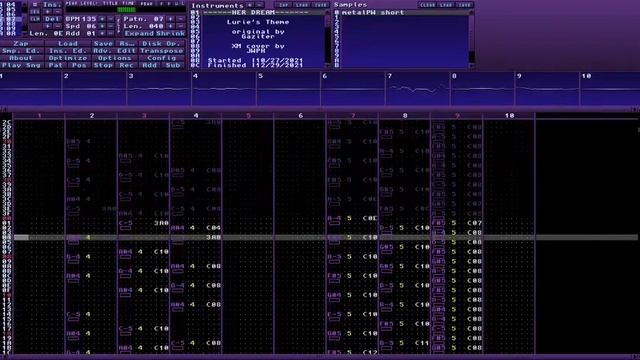Expand the current pattern
Image resolution: width=640 pixels, height=360 pixels.
[x=139, y=33]
